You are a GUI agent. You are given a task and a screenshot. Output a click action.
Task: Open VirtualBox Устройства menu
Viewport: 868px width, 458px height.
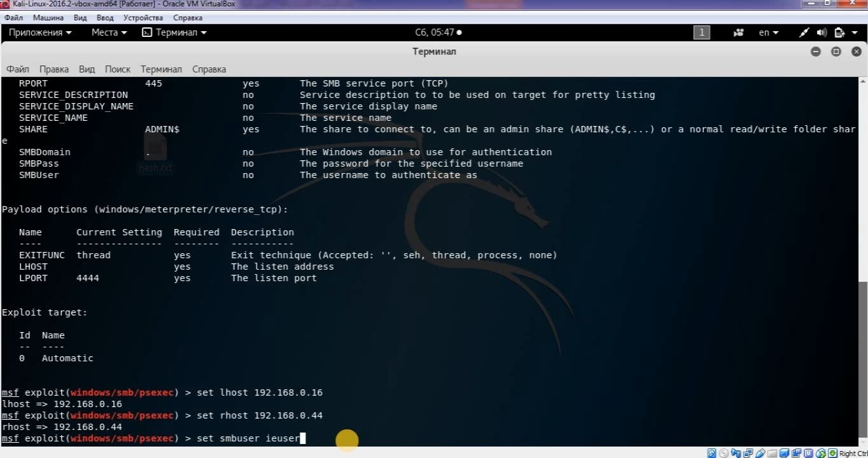[x=143, y=18]
